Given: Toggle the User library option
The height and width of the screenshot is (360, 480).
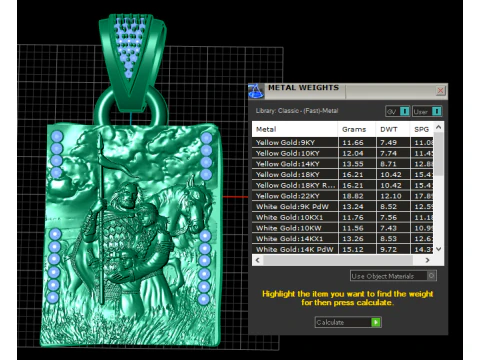Looking at the screenshot, I should pyautogui.click(x=427, y=111).
